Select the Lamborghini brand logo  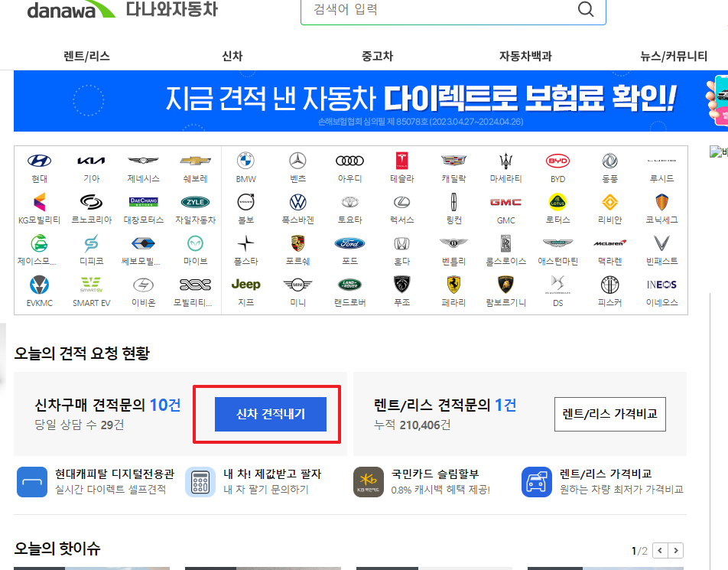[x=505, y=285]
